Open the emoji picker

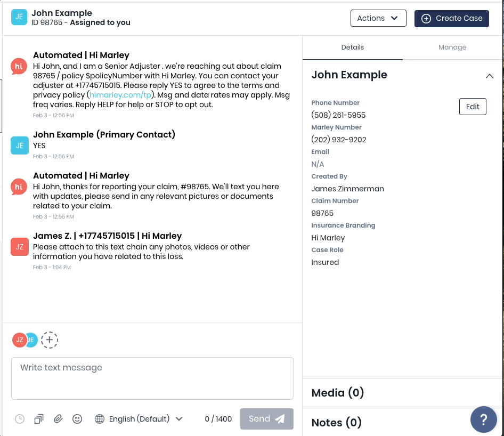[x=77, y=419]
